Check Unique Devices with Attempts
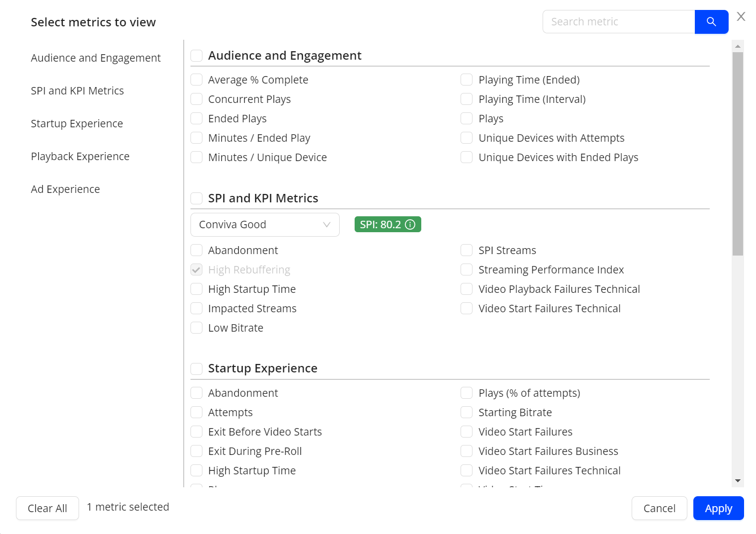Screen dimensions: 756x534 (x=467, y=138)
